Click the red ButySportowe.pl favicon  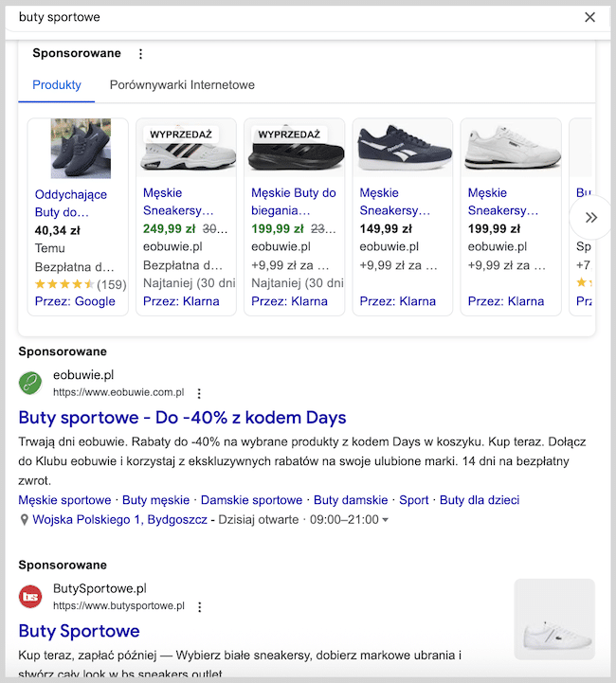point(30,596)
